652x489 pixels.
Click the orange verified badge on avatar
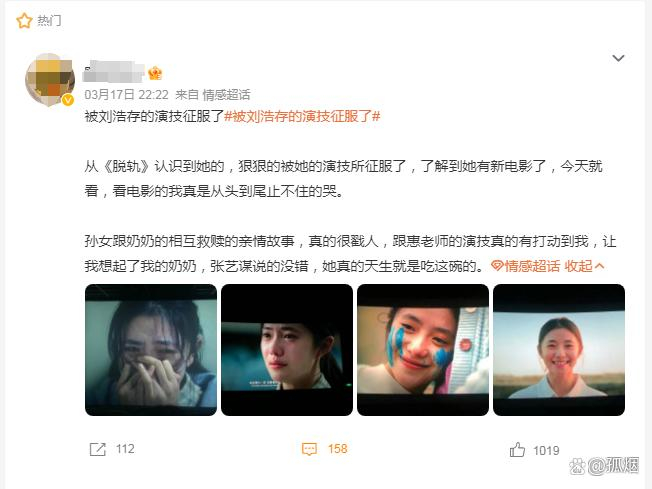pyautogui.click(x=68, y=100)
